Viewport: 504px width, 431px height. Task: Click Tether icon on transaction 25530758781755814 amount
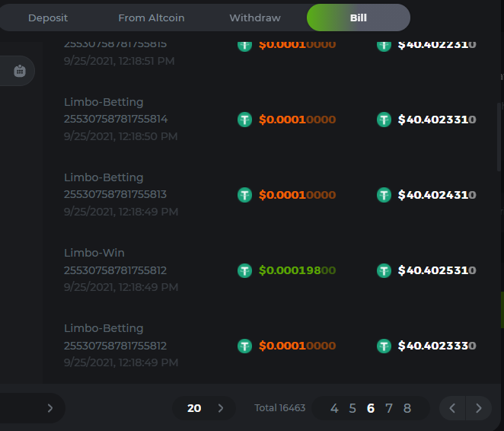click(x=244, y=120)
